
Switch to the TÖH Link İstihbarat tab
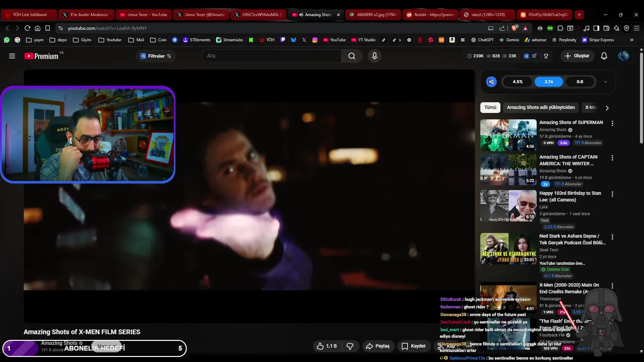click(29, 15)
